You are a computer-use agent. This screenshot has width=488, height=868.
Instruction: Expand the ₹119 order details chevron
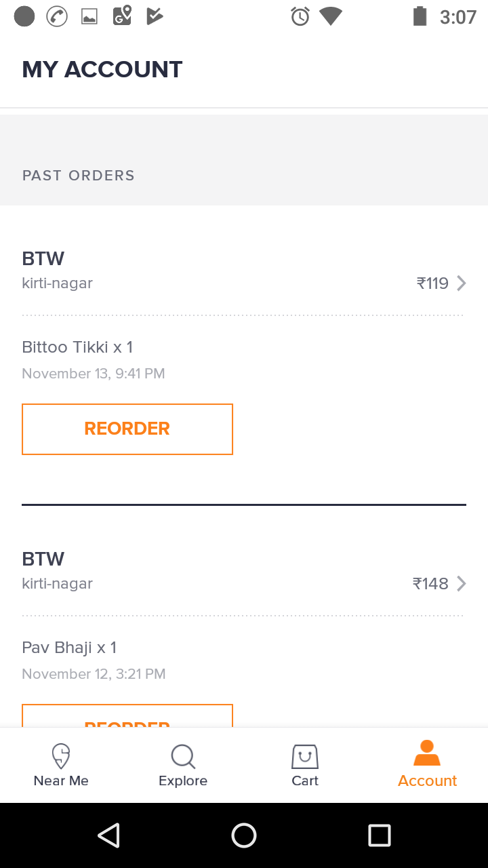click(x=462, y=283)
